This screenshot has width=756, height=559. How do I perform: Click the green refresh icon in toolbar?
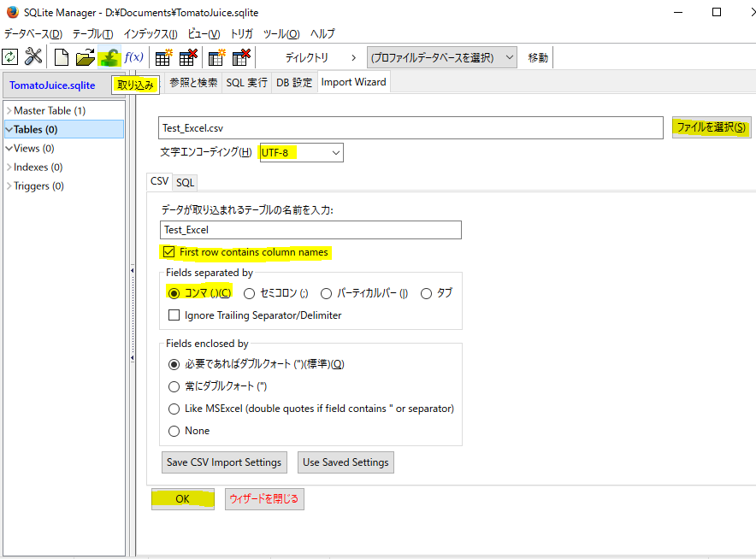(x=9, y=57)
